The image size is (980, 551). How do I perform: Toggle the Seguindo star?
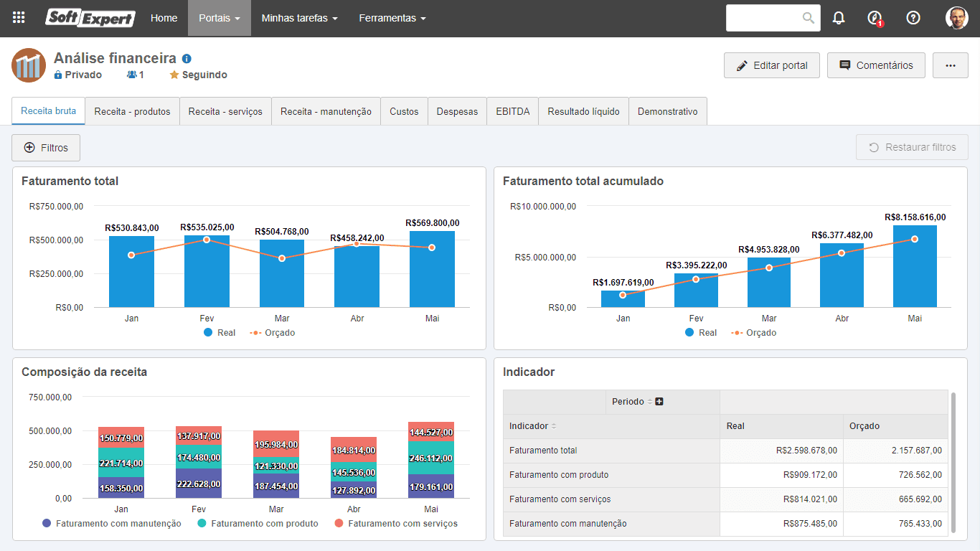(174, 75)
